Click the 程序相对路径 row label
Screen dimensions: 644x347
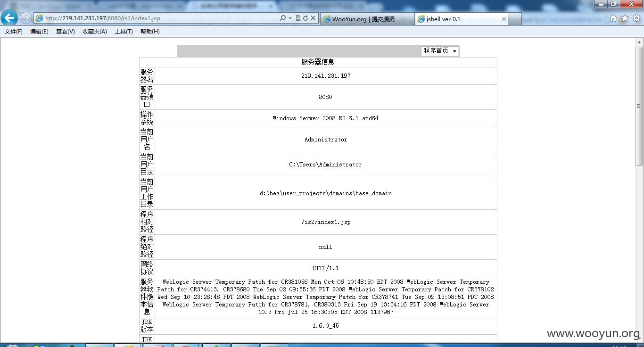(x=147, y=222)
